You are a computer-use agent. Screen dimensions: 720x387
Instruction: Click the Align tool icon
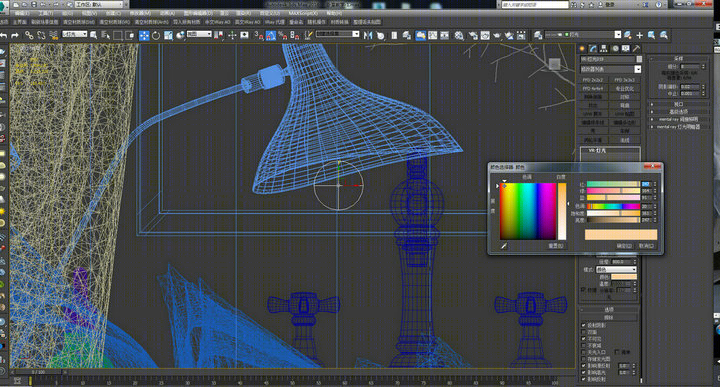click(x=380, y=35)
